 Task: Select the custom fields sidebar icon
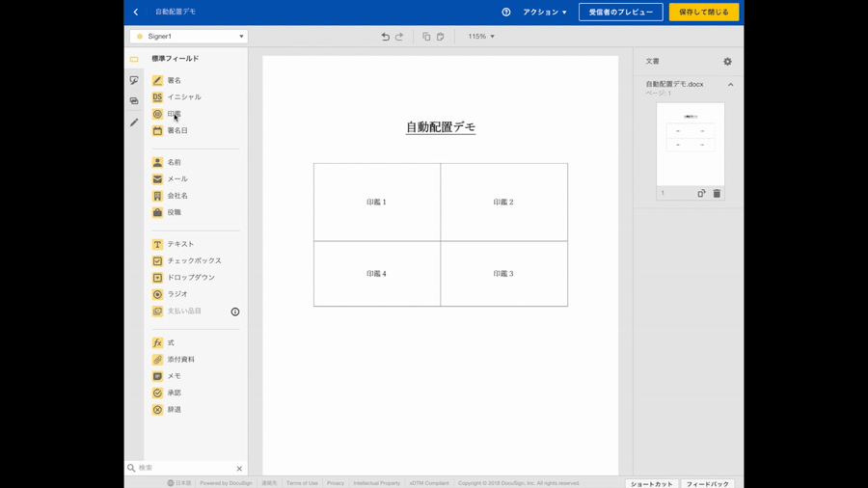(x=134, y=80)
